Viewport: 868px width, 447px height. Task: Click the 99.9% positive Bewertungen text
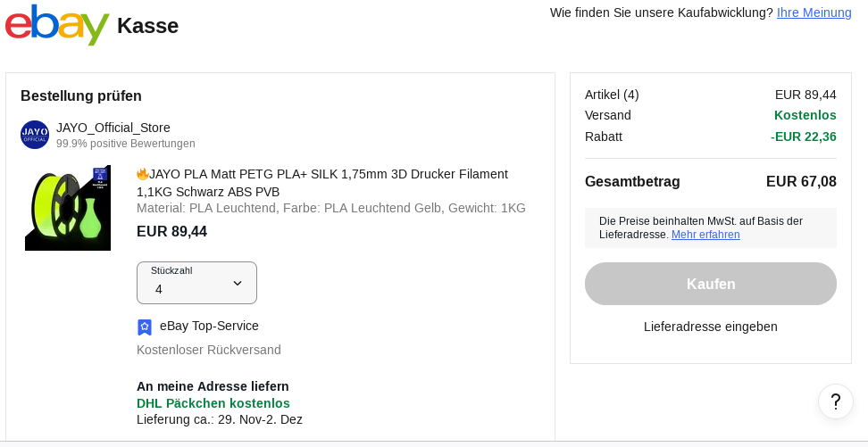(125, 144)
